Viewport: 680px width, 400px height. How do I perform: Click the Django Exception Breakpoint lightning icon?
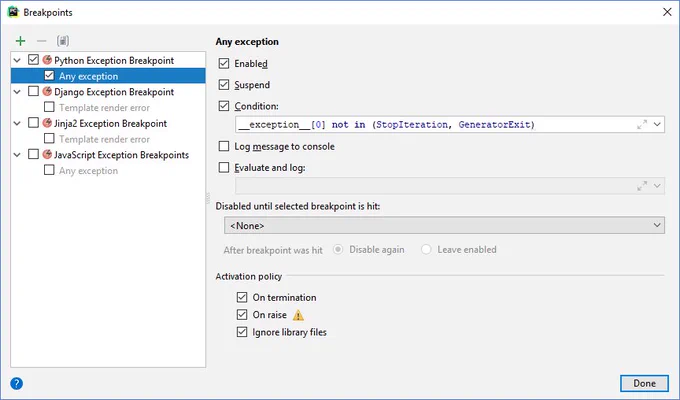click(47, 92)
